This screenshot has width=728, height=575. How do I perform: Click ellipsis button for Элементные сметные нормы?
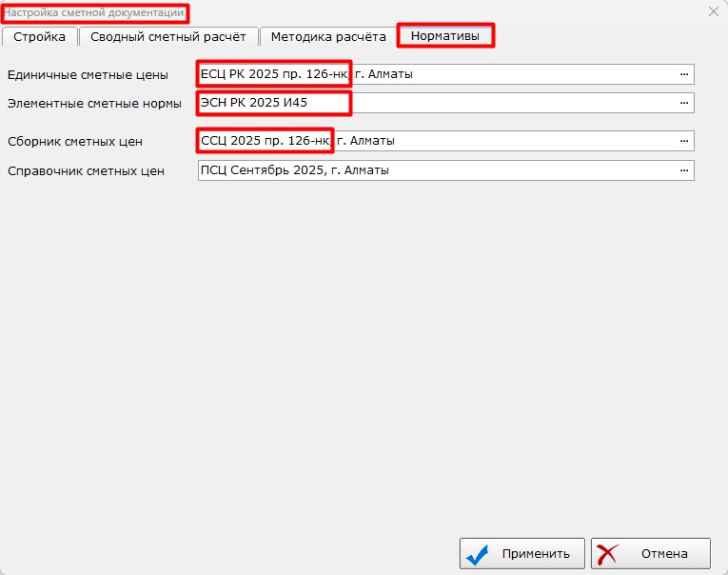(683, 103)
